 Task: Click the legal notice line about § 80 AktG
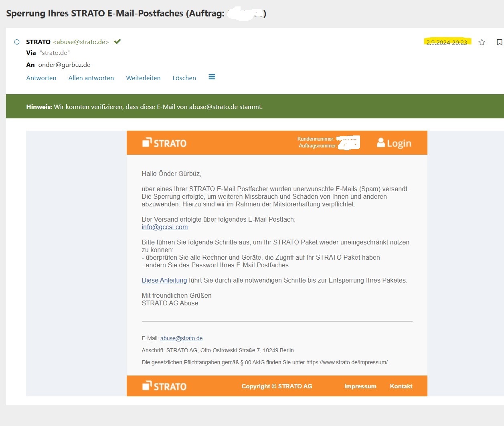(x=265, y=362)
